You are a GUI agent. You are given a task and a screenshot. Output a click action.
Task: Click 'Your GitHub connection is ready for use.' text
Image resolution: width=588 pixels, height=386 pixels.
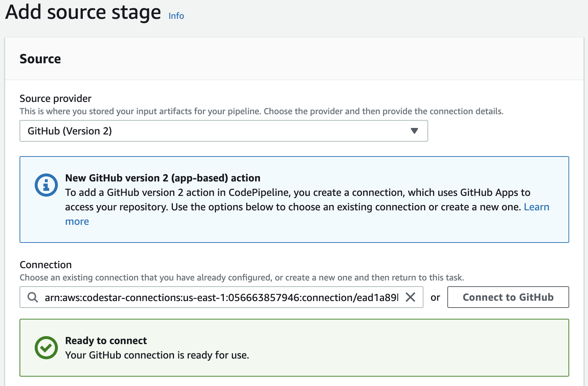pyautogui.click(x=157, y=355)
